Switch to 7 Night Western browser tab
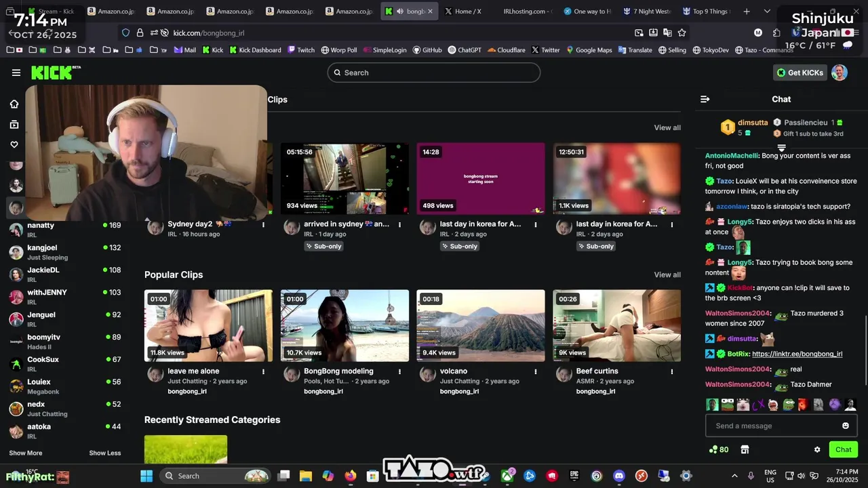Viewport: 868px width, 488px height. (x=647, y=12)
